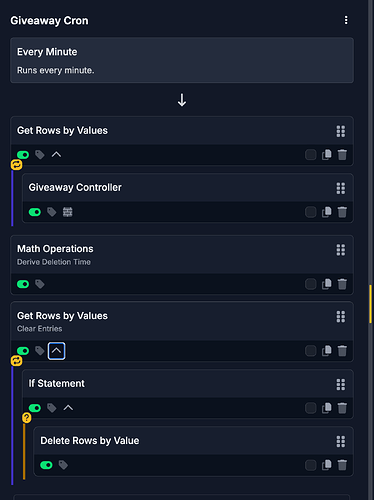This screenshot has height=500, width=374.
Task: Open the Every Minute trigger card
Action: click(182, 60)
